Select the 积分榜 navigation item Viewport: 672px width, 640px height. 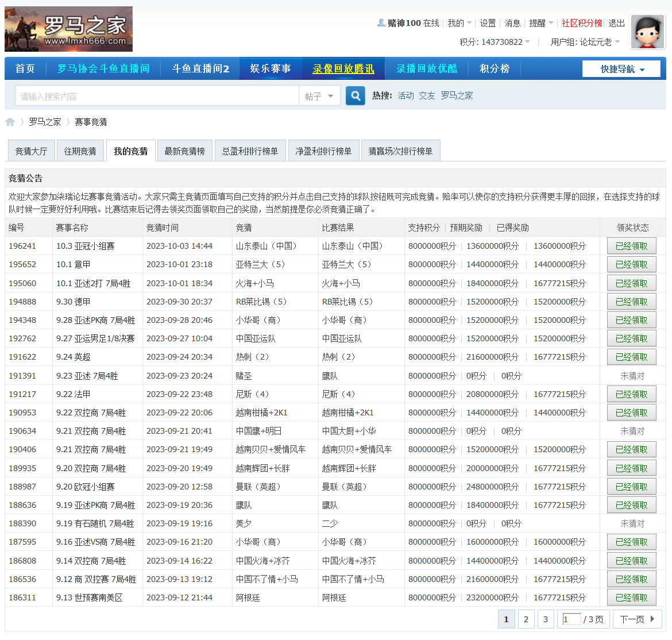[x=495, y=68]
